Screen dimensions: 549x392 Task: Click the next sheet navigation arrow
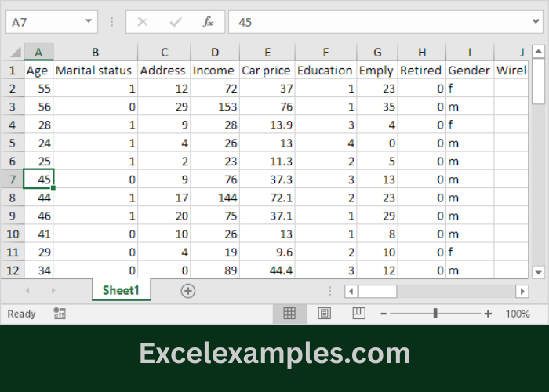click(x=53, y=291)
